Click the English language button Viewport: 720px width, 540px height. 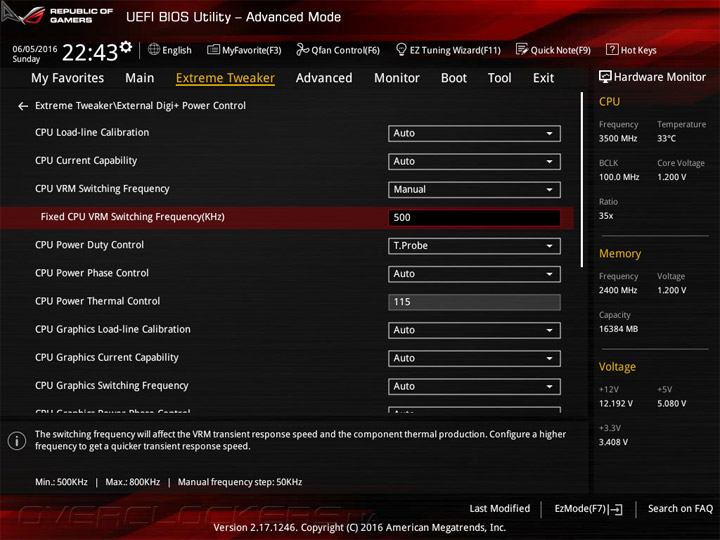[x=170, y=50]
